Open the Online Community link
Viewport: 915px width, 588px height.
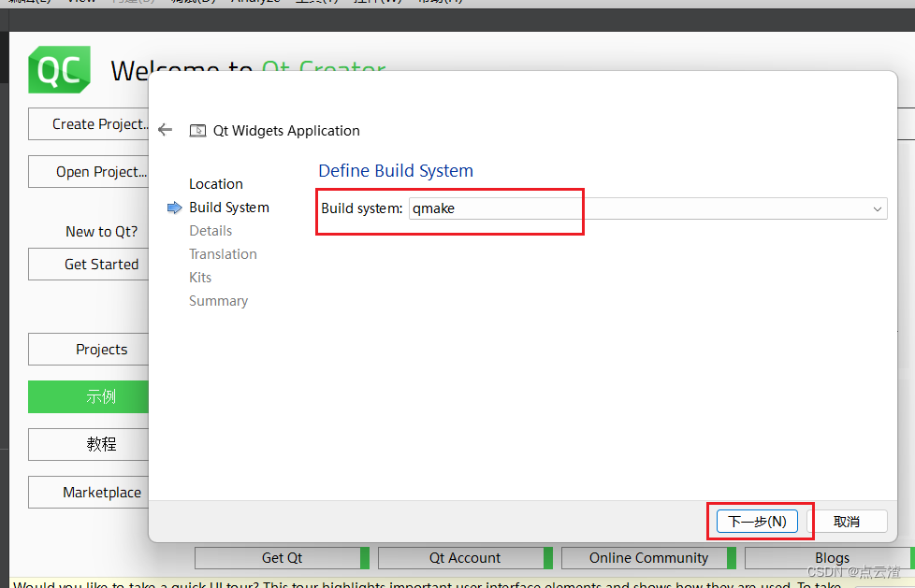648,558
